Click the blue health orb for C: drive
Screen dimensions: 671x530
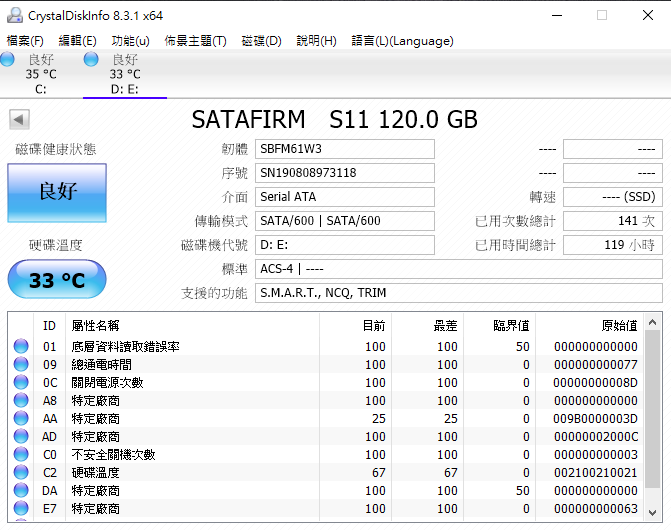tap(7, 59)
